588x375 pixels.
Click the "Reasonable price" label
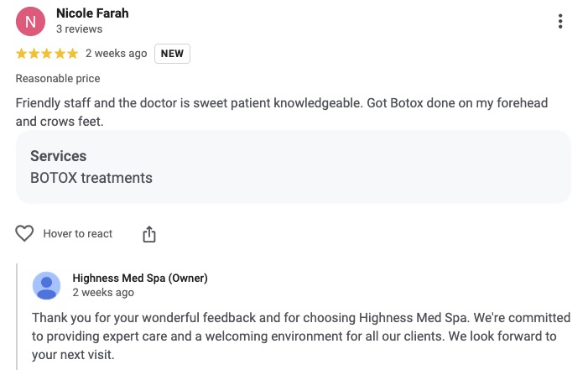58,79
